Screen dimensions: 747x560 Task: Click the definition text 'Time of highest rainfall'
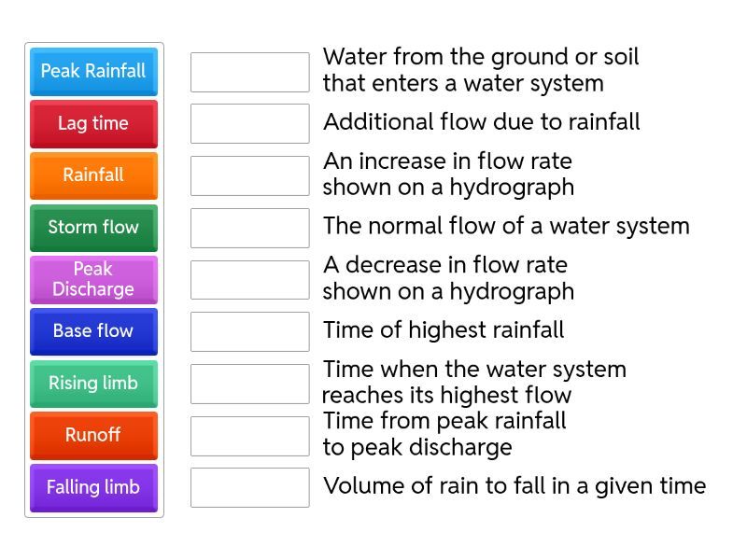[x=444, y=330]
